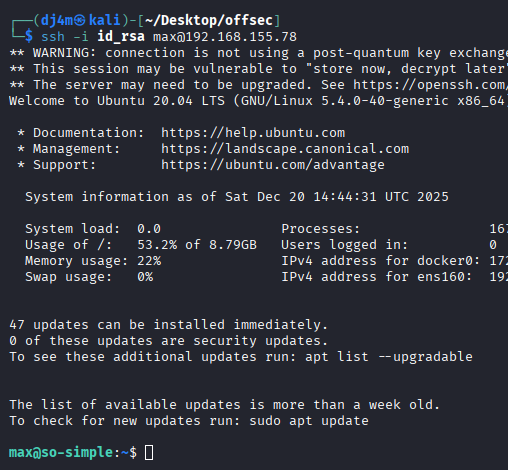The width and height of the screenshot is (508, 470).
Task: Click the dollar prompt symbol before ssh
Action: tap(29, 36)
